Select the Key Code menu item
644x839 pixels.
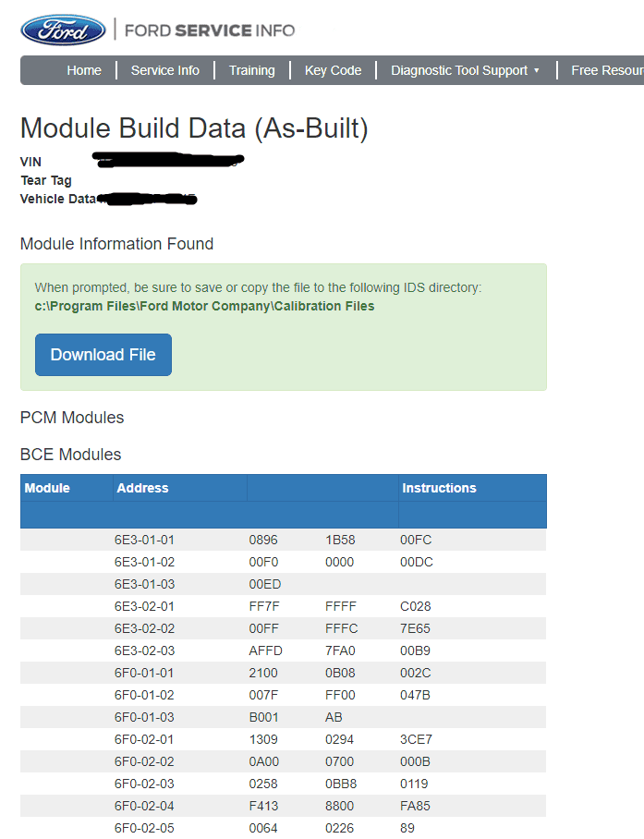click(x=332, y=69)
